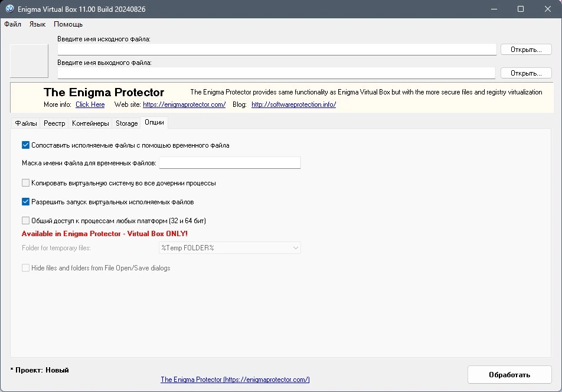This screenshot has width=562, height=392.
Task: Switch to the Реестр tab
Action: point(54,123)
